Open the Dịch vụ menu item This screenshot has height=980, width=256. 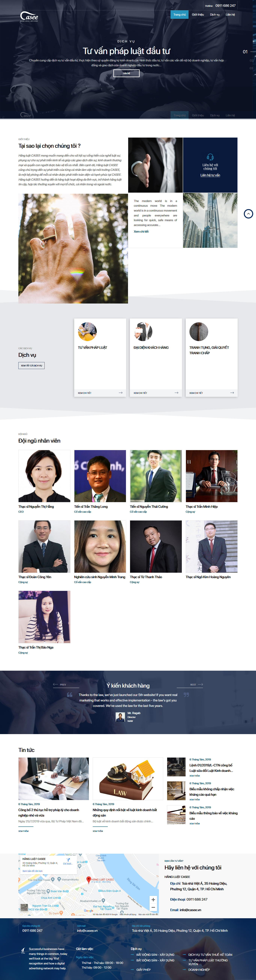pos(215,14)
